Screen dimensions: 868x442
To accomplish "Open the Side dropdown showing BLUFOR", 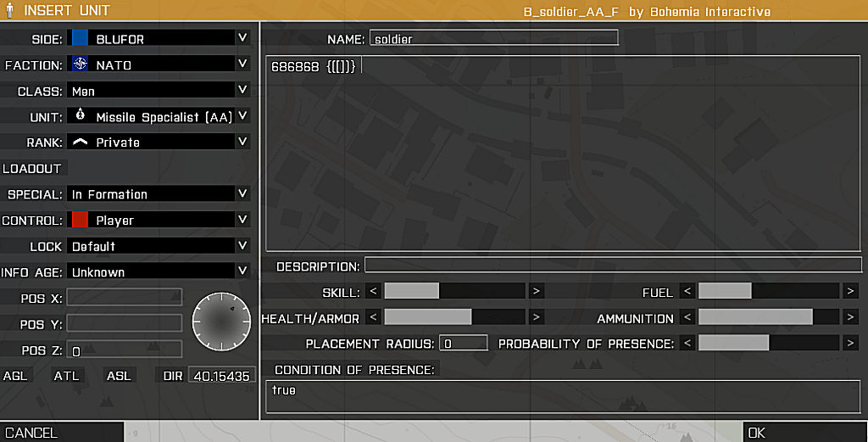I will coord(159,38).
